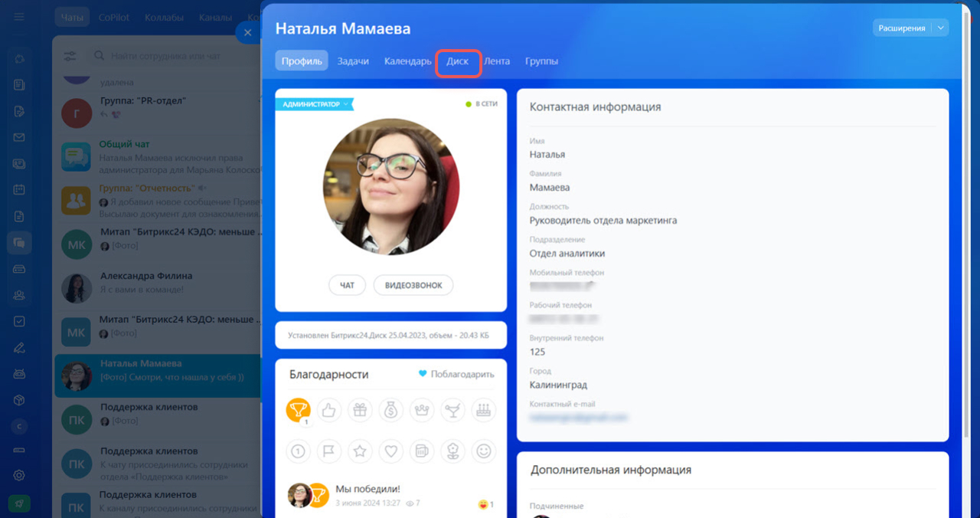Switch to the Календарь tab
980x518 pixels.
(x=408, y=61)
